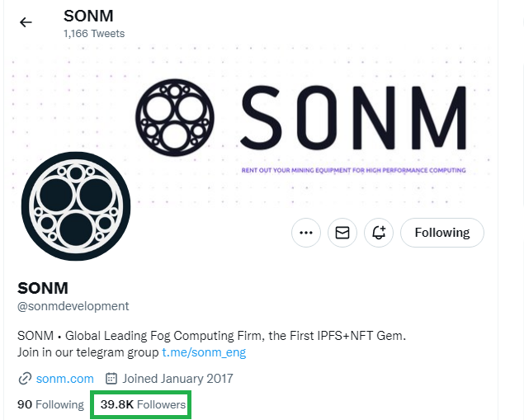Click the chain link icon beside sonm.com
Viewport: 524px width, 420px height.
click(x=25, y=379)
